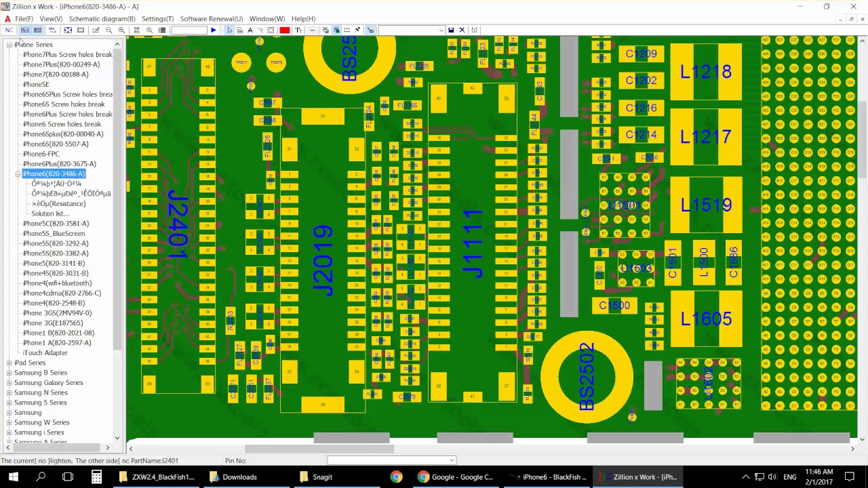Expand the Samsung N Series node

9,392
